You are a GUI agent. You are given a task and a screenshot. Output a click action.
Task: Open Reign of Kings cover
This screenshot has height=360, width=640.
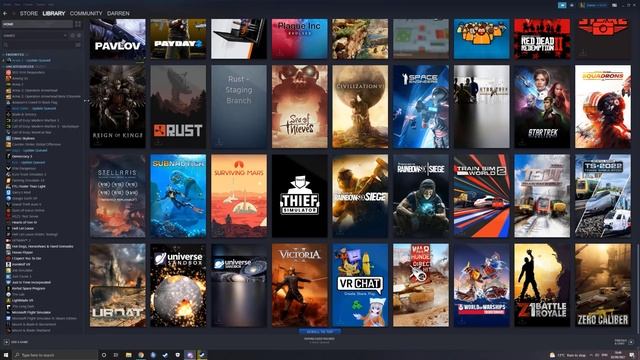[x=118, y=107]
